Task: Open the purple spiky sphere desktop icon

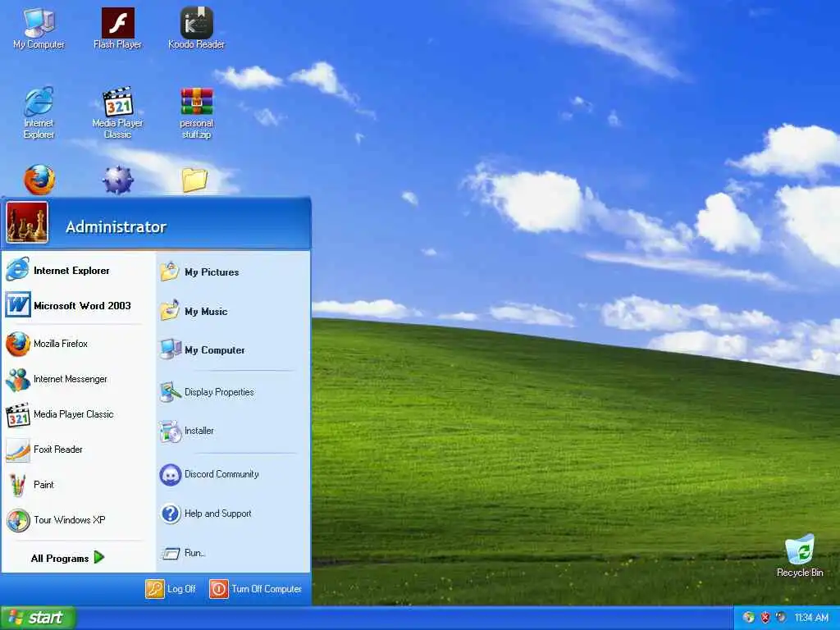Action: click(x=118, y=180)
